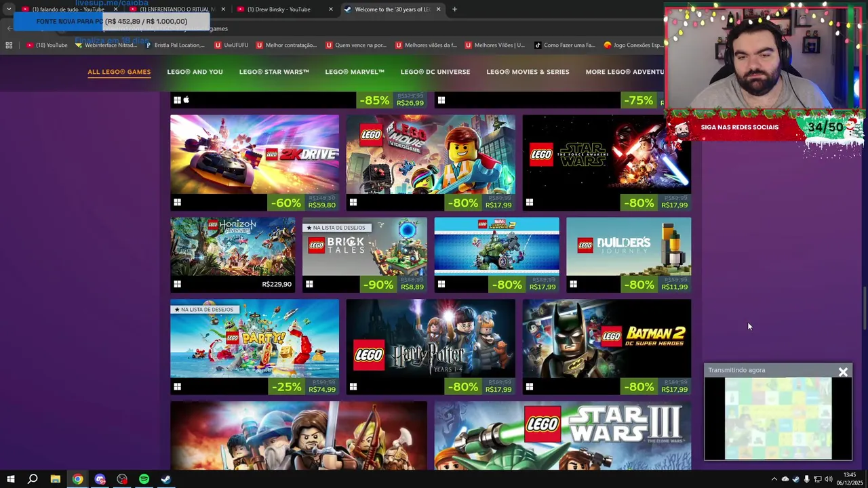Open the 'Como Fazer uma Fa...' TikTok bookmark
This screenshot has width=868, height=488.
[x=565, y=45]
